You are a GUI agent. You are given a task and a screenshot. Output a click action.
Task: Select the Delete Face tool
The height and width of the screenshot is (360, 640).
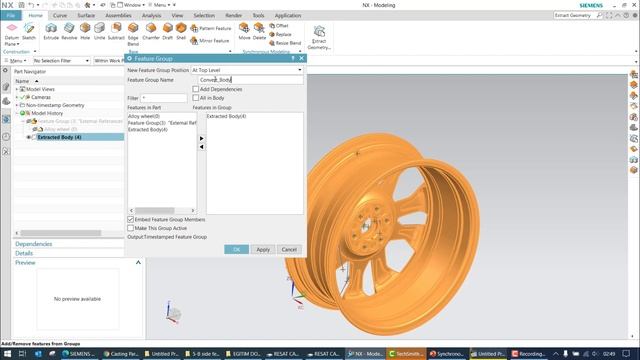259,32
